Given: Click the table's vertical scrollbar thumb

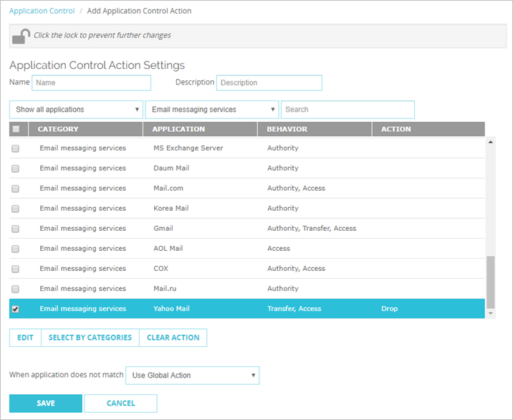Looking at the screenshot, I should point(491,283).
